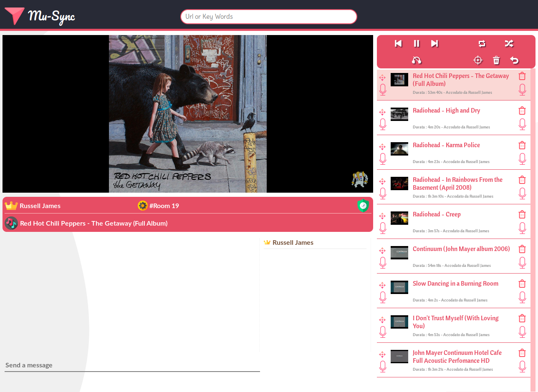Image resolution: width=538 pixels, height=392 pixels.
Task: Click the microphone under the trash on High and Dry row
Action: 522,124
